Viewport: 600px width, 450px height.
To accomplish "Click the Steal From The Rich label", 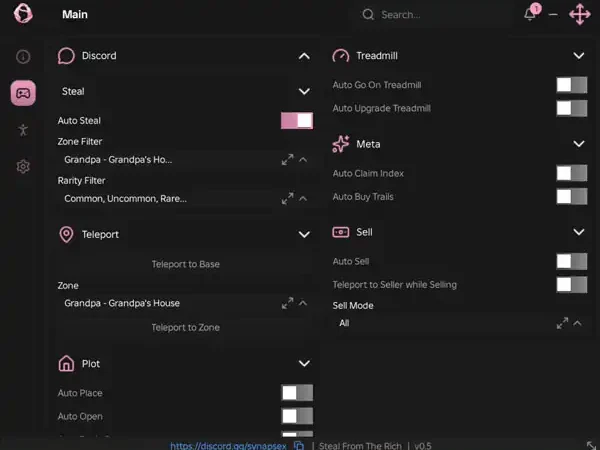I will pyautogui.click(x=360, y=446).
